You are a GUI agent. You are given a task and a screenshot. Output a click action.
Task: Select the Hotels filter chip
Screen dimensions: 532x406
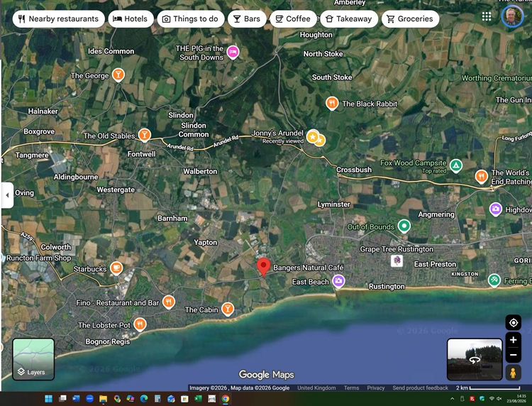click(x=131, y=18)
